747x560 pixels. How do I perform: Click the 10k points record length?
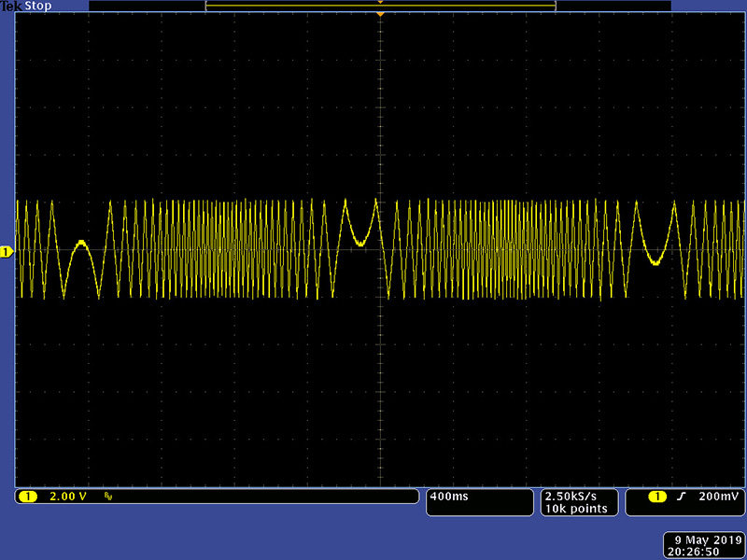575,509
